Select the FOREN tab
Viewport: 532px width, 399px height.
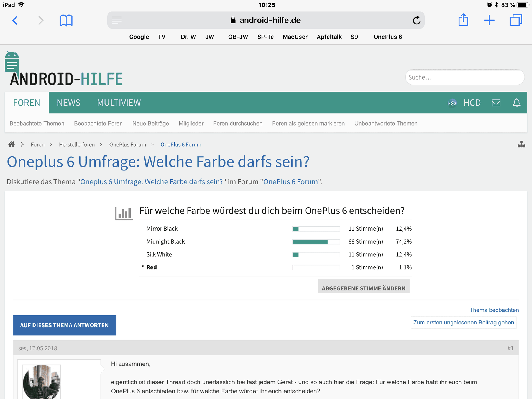click(x=27, y=103)
